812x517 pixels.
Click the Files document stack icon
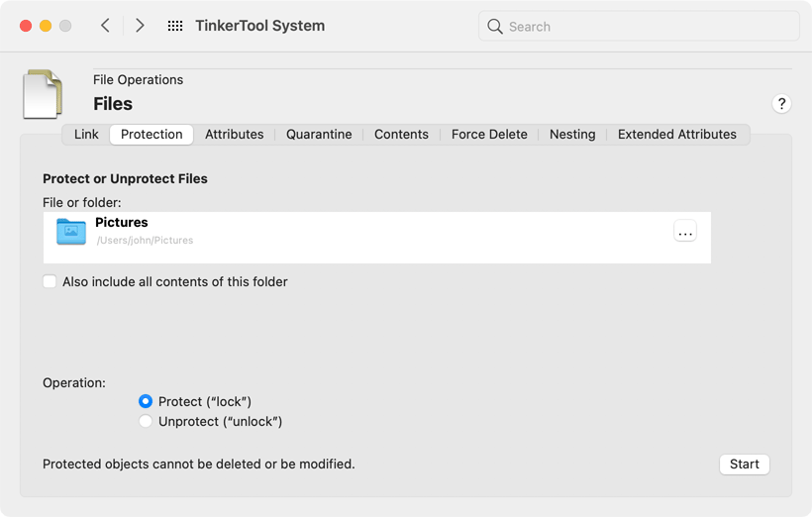point(43,94)
